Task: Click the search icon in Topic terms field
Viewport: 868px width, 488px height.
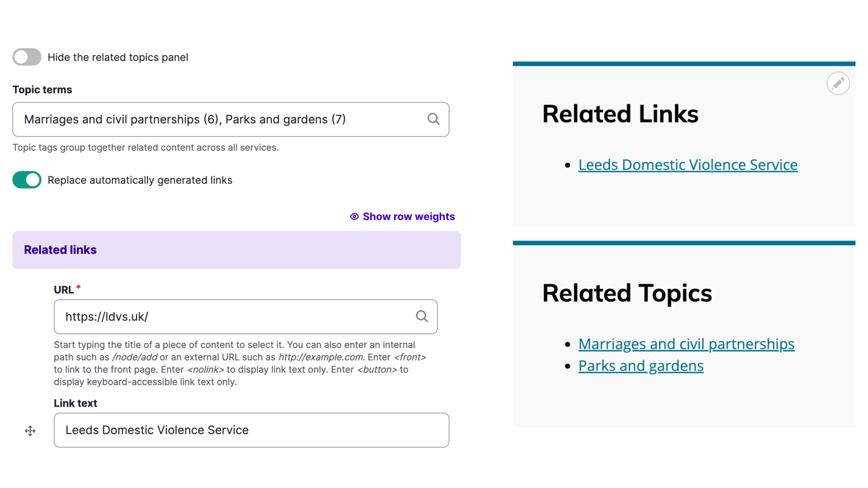Action: click(433, 119)
